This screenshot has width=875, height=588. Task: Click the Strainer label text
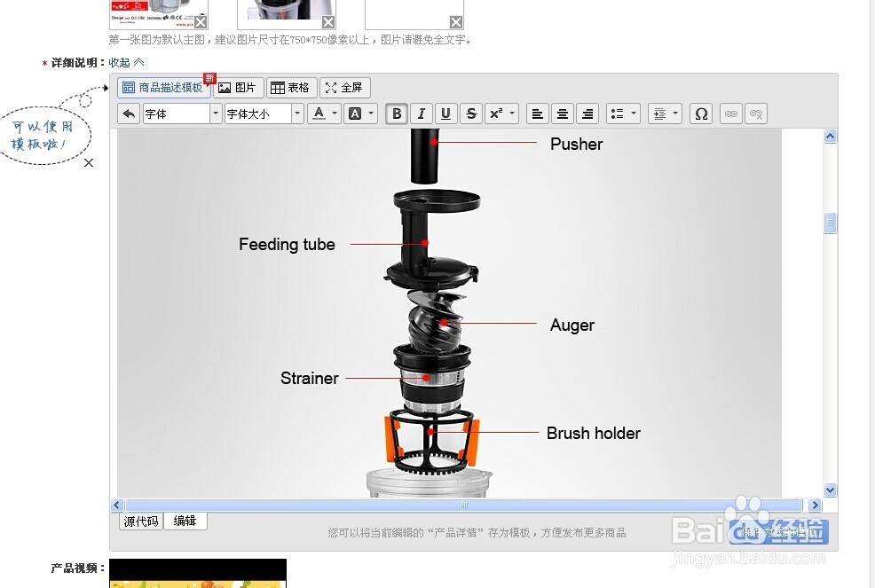(x=309, y=378)
